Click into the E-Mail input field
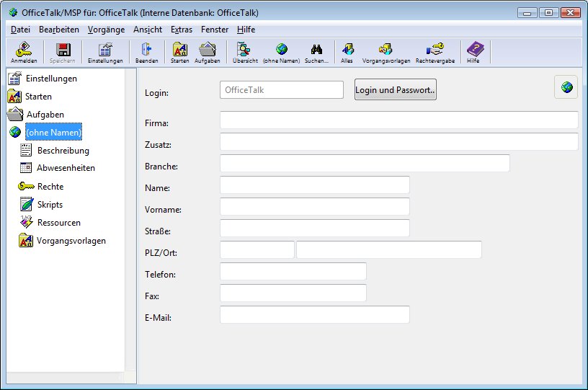The width and height of the screenshot is (588, 390). coord(315,314)
